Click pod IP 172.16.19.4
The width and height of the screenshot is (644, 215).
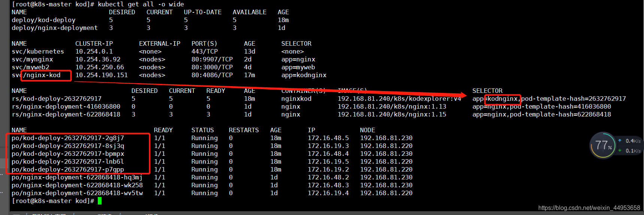pyautogui.click(x=328, y=193)
